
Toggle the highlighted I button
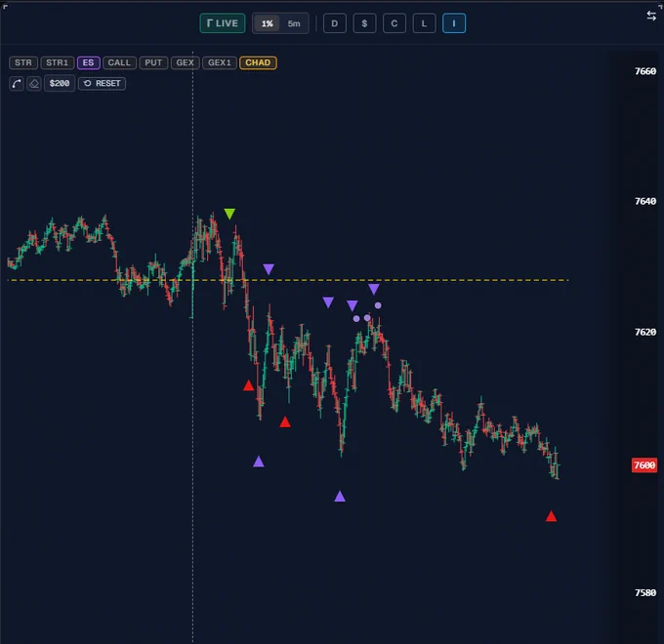[454, 23]
